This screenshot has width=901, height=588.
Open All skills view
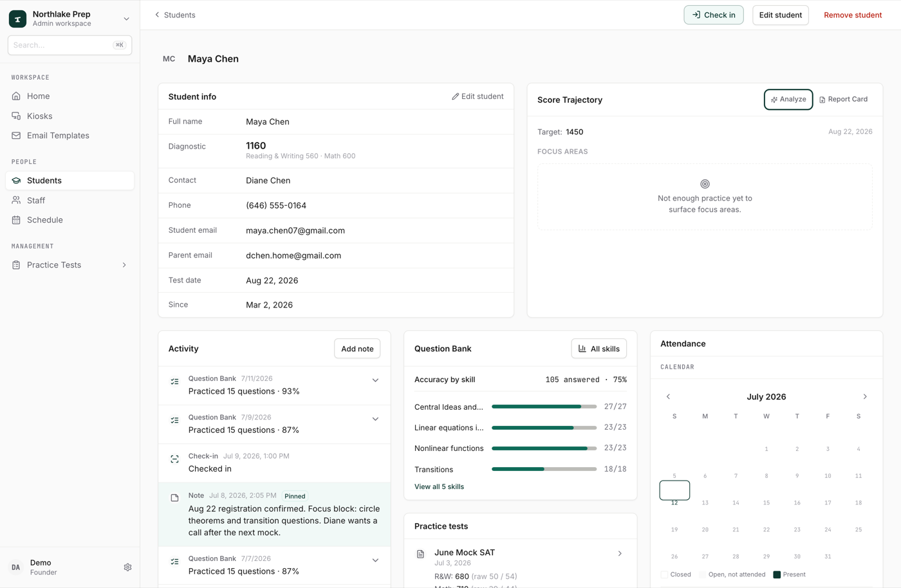599,349
